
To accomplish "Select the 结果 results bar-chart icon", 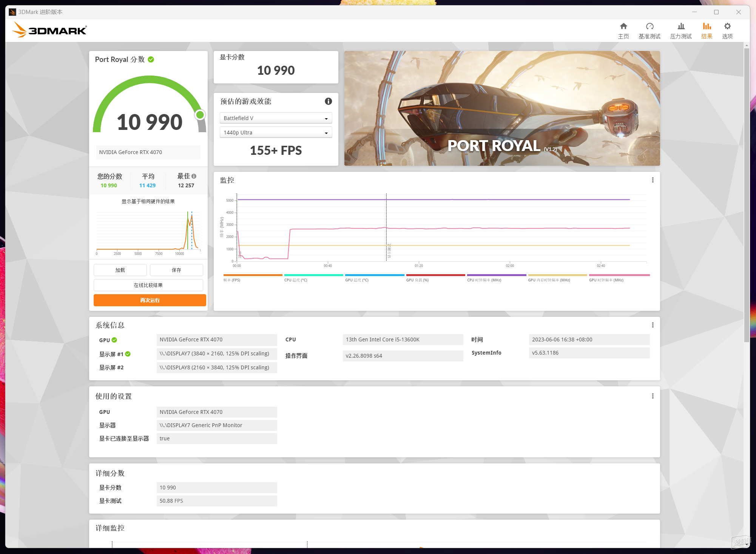I will [707, 31].
